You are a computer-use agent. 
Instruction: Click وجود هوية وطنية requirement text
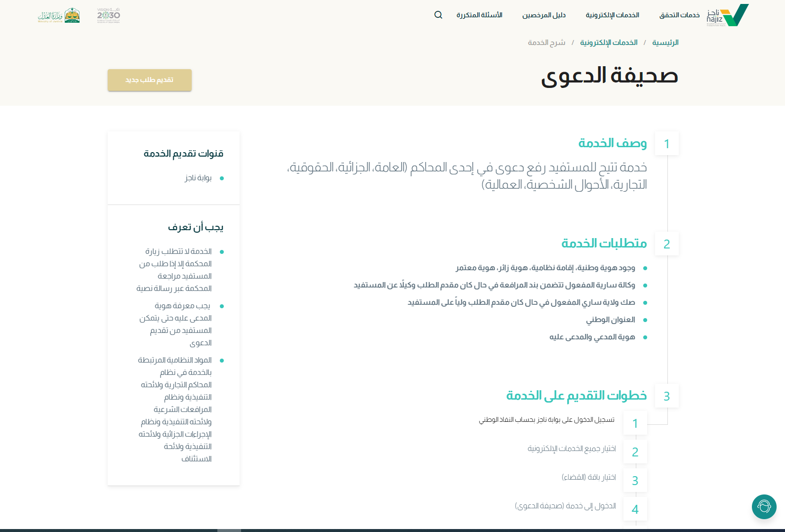(545, 268)
